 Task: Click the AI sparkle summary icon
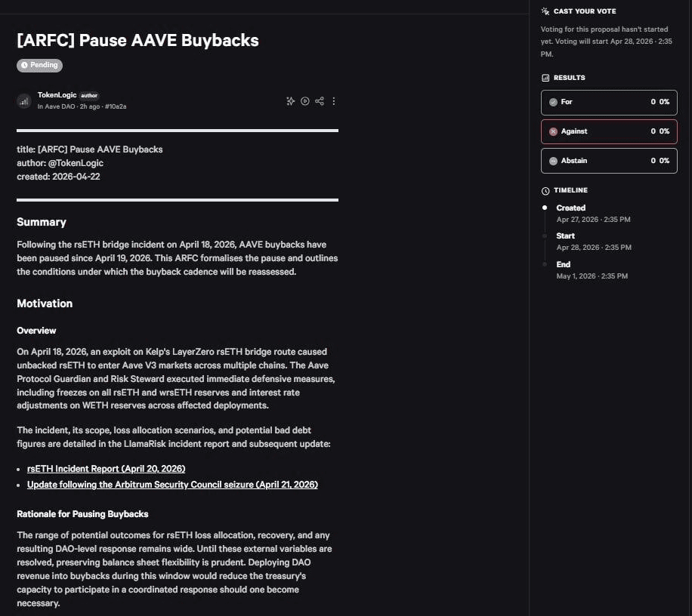tap(291, 101)
